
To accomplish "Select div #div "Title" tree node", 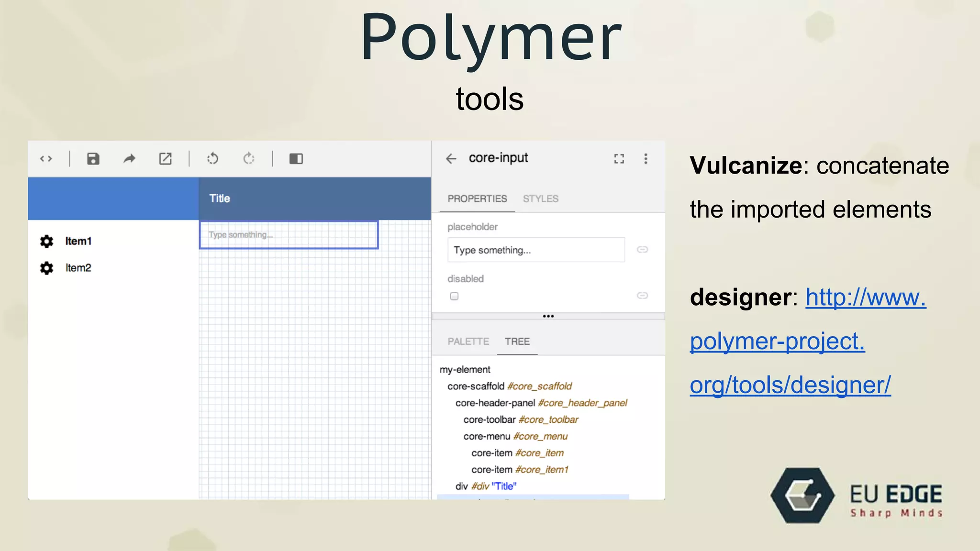I will click(486, 486).
